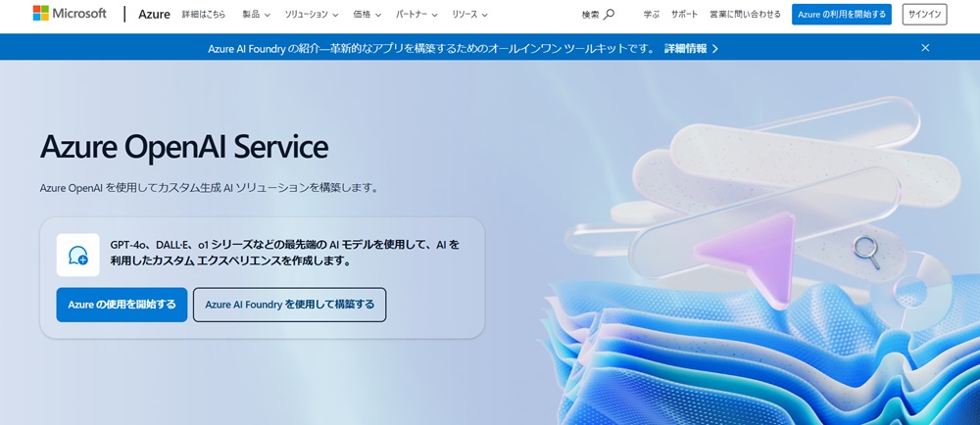Open the 学ぶ link
This screenshot has height=425, width=980.
pyautogui.click(x=652, y=15)
